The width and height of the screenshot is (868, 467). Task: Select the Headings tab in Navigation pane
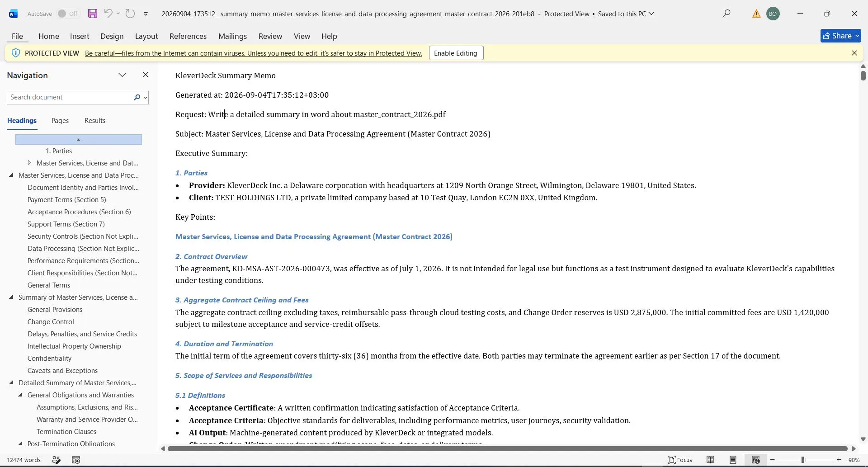[x=22, y=121]
